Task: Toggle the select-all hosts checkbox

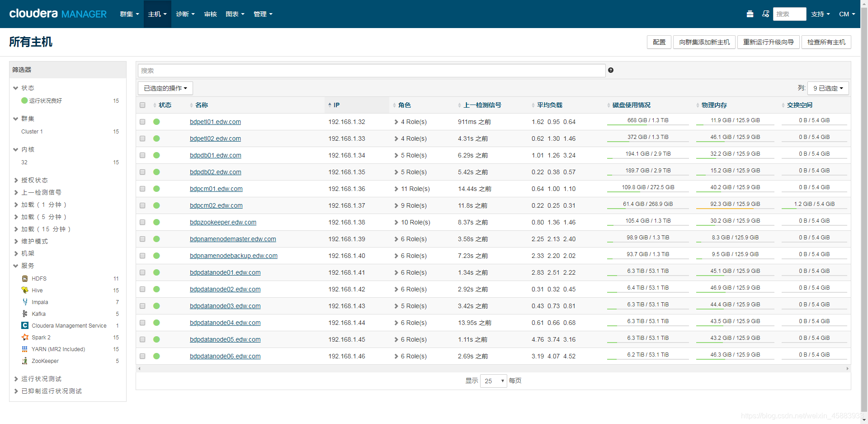Action: (142, 105)
